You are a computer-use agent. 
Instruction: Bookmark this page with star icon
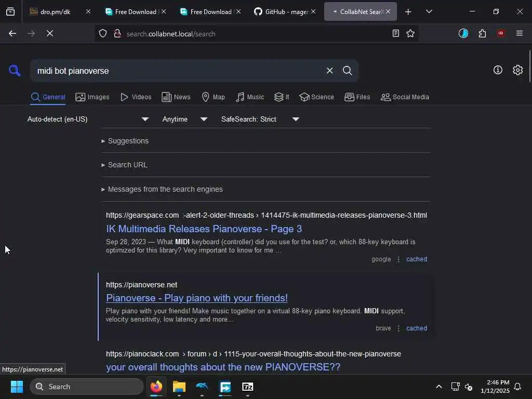point(410,33)
